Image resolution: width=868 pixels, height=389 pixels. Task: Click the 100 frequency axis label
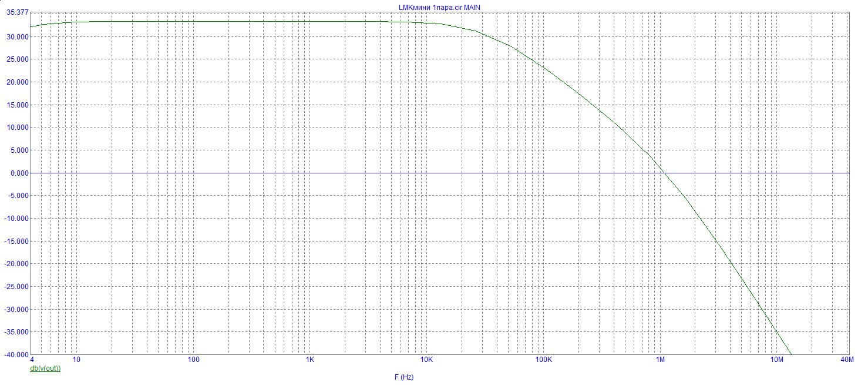pos(193,360)
